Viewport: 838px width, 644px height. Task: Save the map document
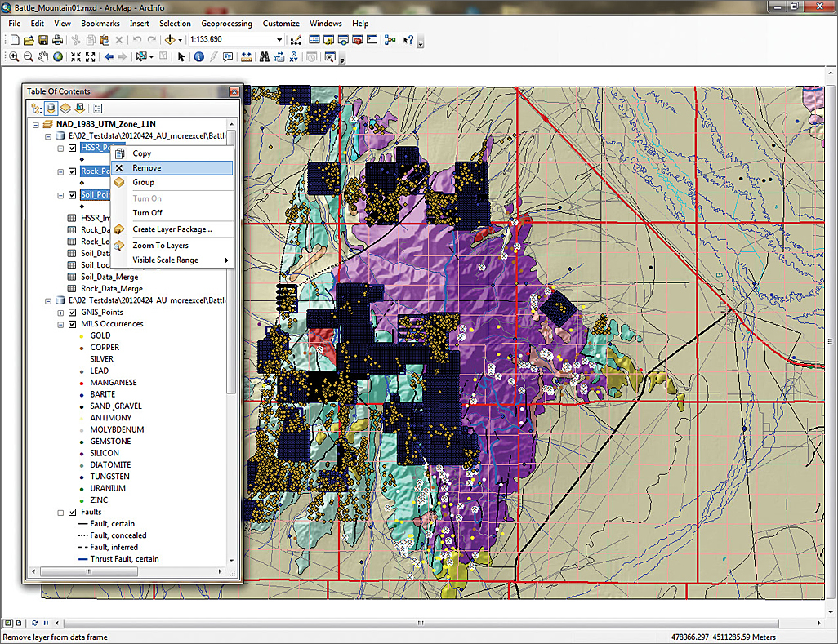tap(42, 40)
